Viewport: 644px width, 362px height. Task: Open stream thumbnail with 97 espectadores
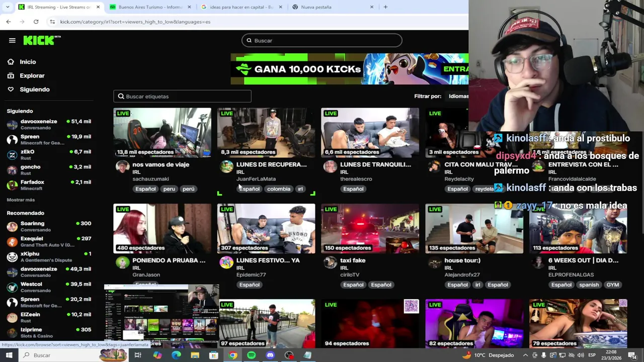(x=266, y=323)
